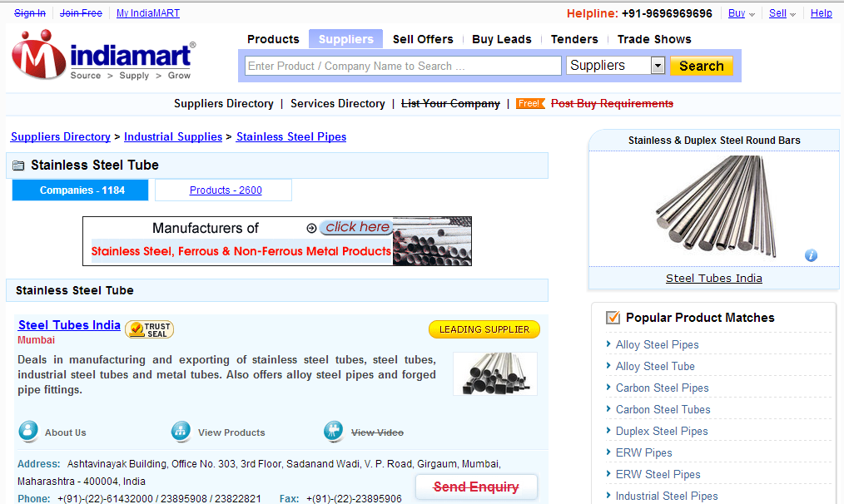
Task: Click the document icon beside Stainless Steel Tube heading
Action: 17,166
